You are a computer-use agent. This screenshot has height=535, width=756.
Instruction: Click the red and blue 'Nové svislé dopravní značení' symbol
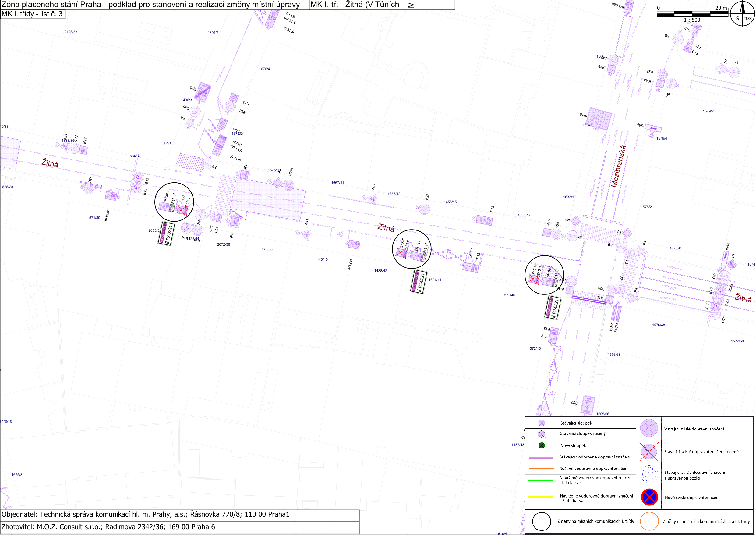(x=650, y=498)
